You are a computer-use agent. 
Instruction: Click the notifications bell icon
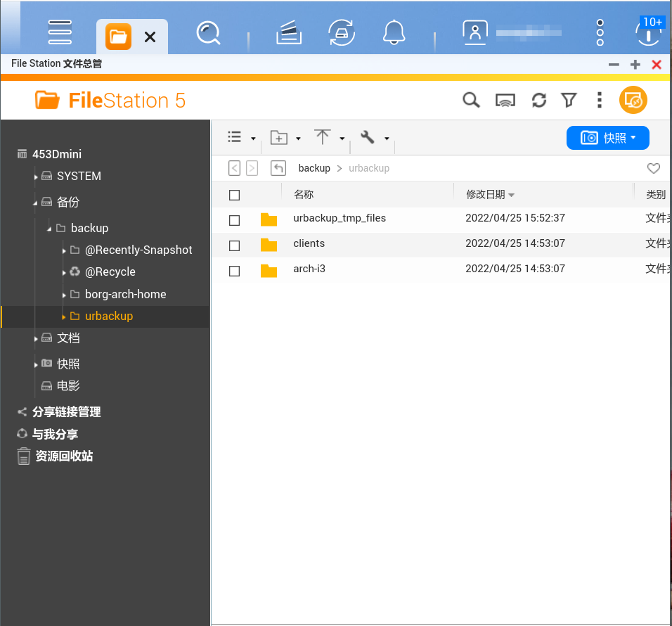(x=394, y=33)
